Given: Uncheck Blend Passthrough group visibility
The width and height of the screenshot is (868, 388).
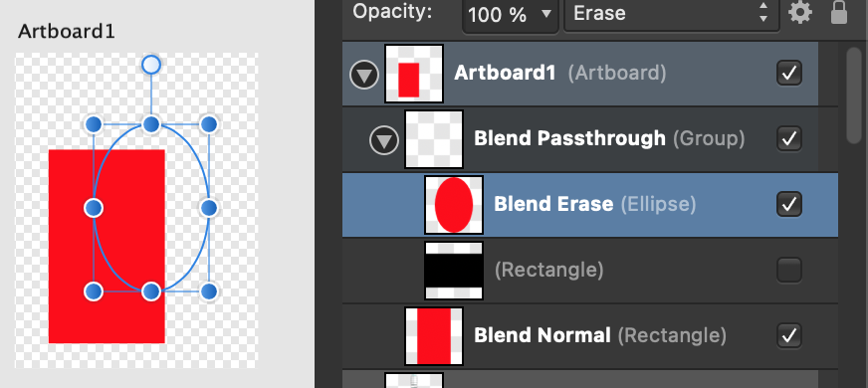Looking at the screenshot, I should tap(788, 138).
